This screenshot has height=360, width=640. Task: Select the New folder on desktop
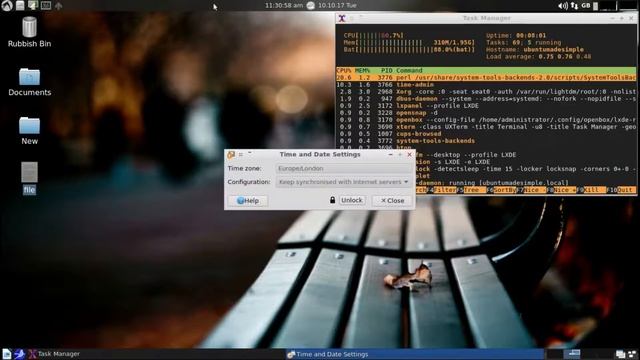29,131
